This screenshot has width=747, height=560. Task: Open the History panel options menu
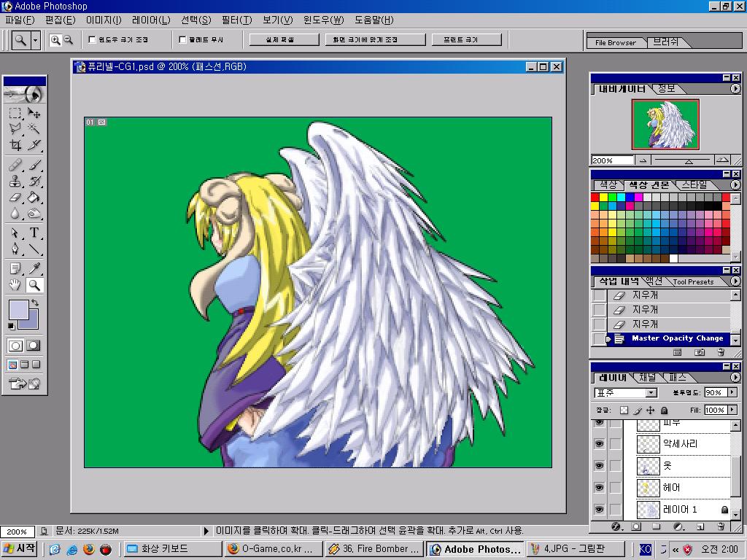pyautogui.click(x=735, y=281)
